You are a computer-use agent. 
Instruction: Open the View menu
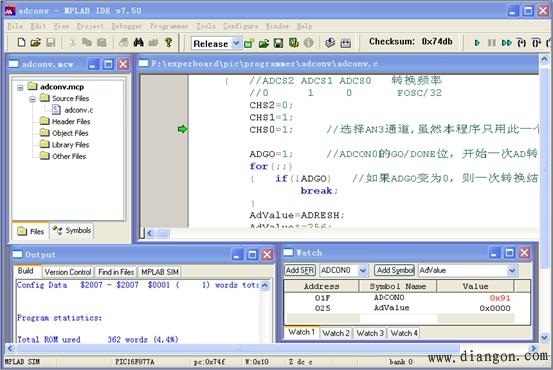tap(61, 26)
